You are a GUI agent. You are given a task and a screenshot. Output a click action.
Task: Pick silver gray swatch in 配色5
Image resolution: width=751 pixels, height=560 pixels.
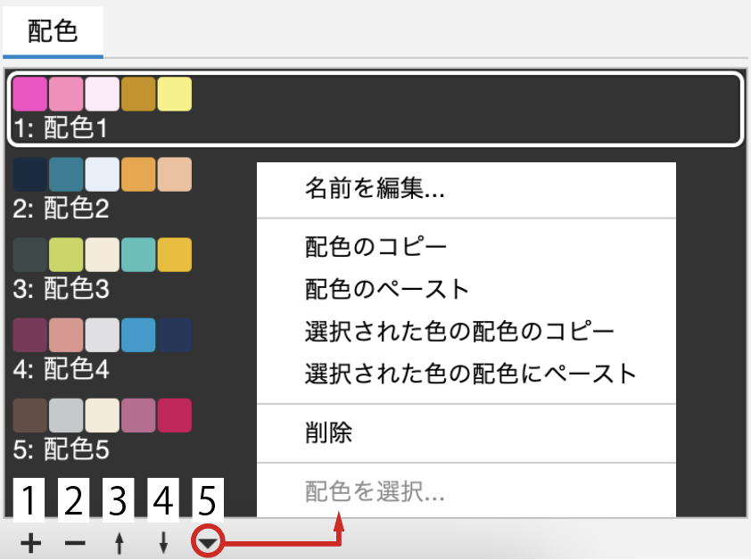[x=66, y=416]
